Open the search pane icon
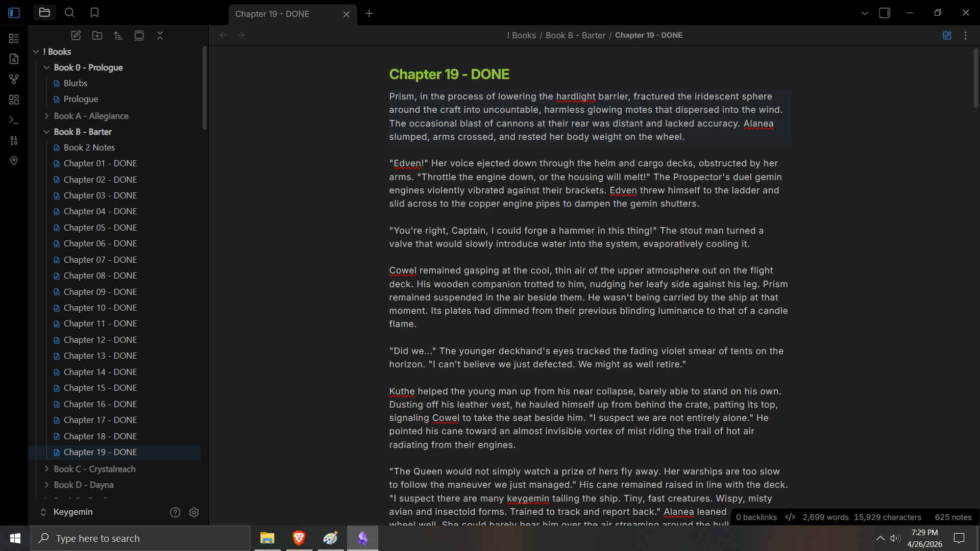Image resolution: width=980 pixels, height=551 pixels. 69,13
